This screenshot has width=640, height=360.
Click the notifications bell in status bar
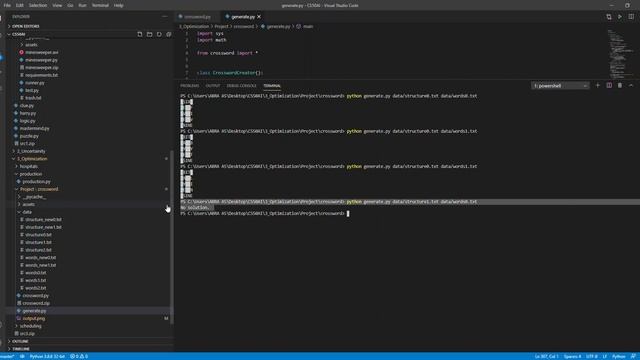click(x=633, y=356)
